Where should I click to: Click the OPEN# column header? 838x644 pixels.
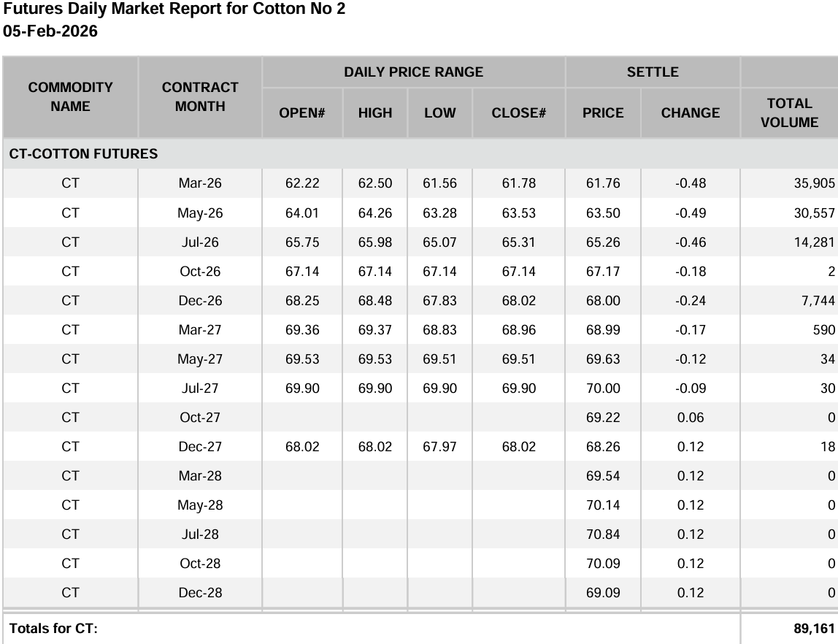click(301, 113)
